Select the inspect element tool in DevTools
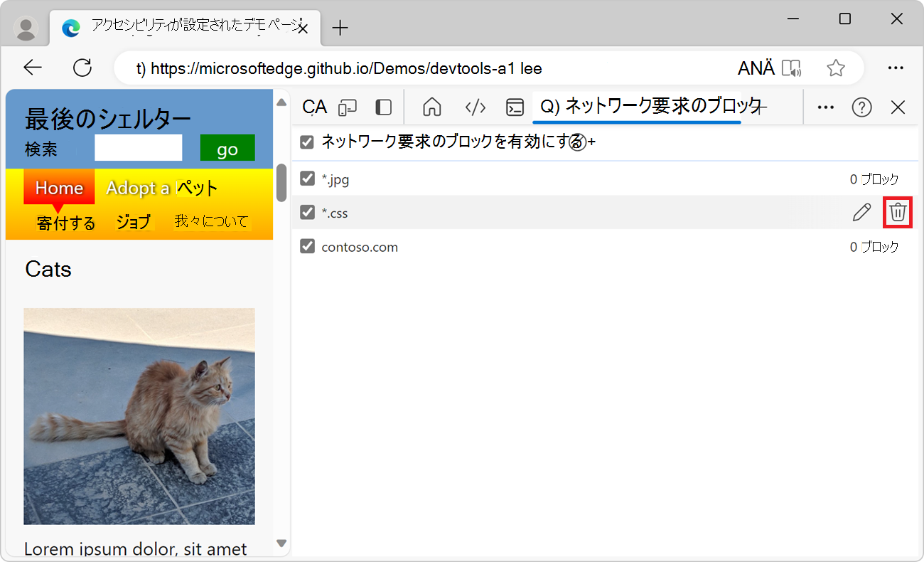924x562 pixels. click(313, 107)
